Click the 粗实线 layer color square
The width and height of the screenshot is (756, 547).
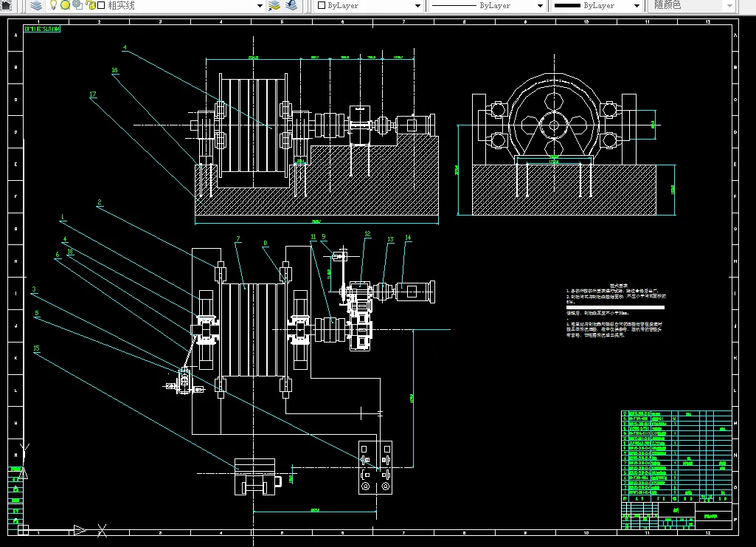(x=101, y=5)
